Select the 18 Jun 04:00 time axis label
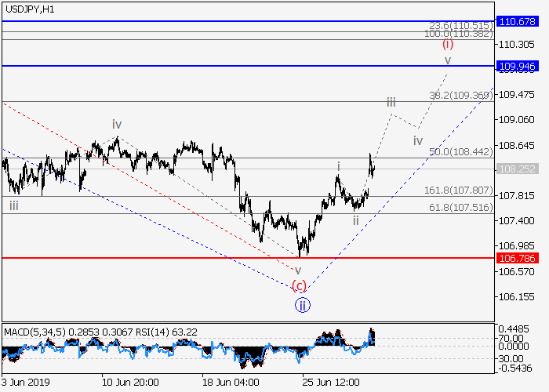 (231, 383)
